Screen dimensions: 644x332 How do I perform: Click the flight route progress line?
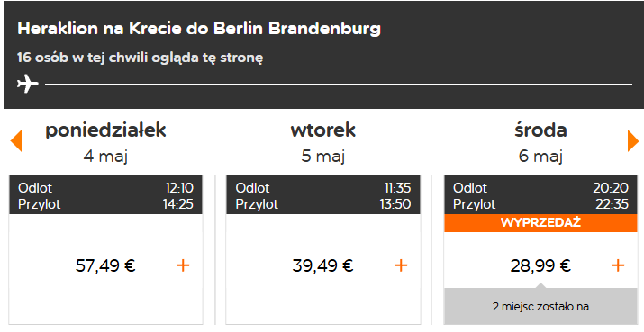click(339, 85)
